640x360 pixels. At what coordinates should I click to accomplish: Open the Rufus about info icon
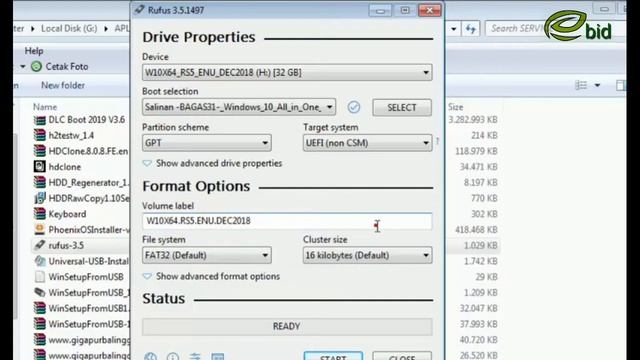pos(173,356)
